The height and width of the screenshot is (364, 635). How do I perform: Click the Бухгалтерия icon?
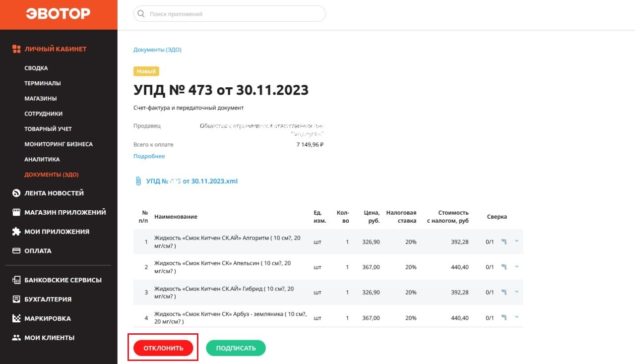pyautogui.click(x=16, y=300)
